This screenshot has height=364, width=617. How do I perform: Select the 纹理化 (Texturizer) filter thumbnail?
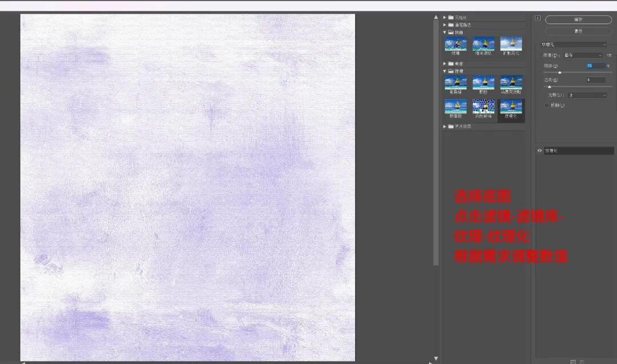(511, 107)
